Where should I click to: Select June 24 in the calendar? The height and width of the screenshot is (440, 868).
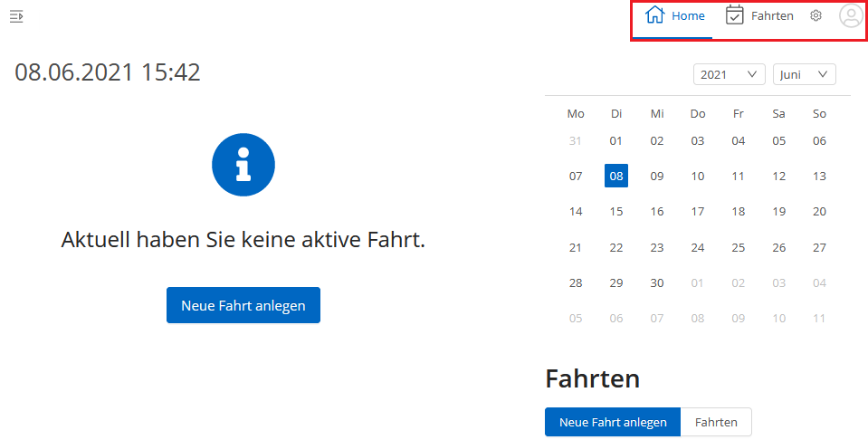click(698, 247)
